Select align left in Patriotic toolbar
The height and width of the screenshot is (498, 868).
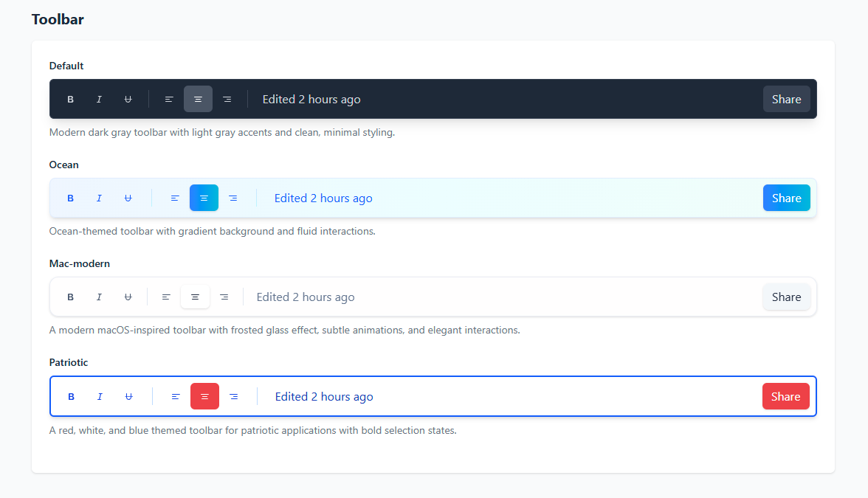[176, 397]
